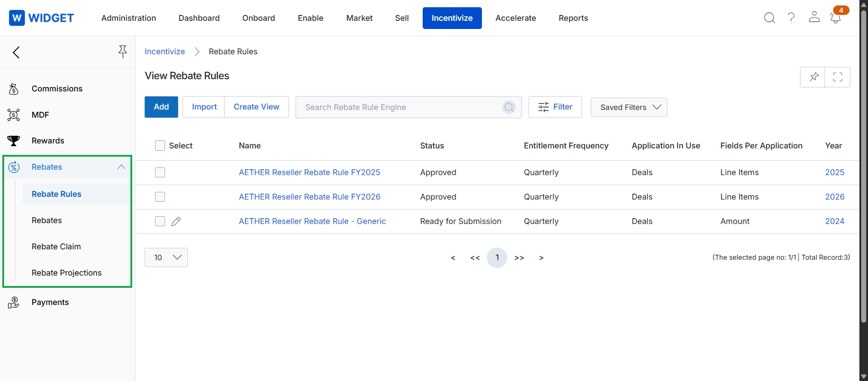
Task: Click the Rebates percent icon
Action: [14, 167]
